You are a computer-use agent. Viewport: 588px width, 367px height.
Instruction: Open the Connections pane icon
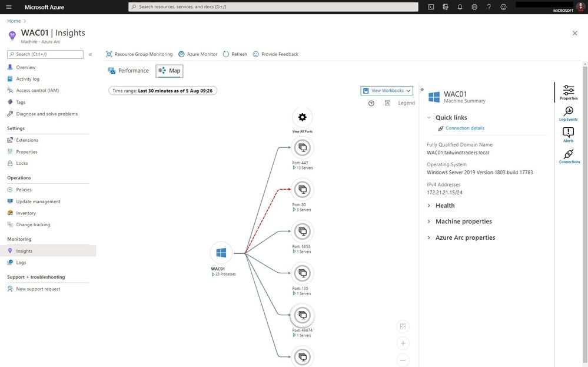(569, 156)
